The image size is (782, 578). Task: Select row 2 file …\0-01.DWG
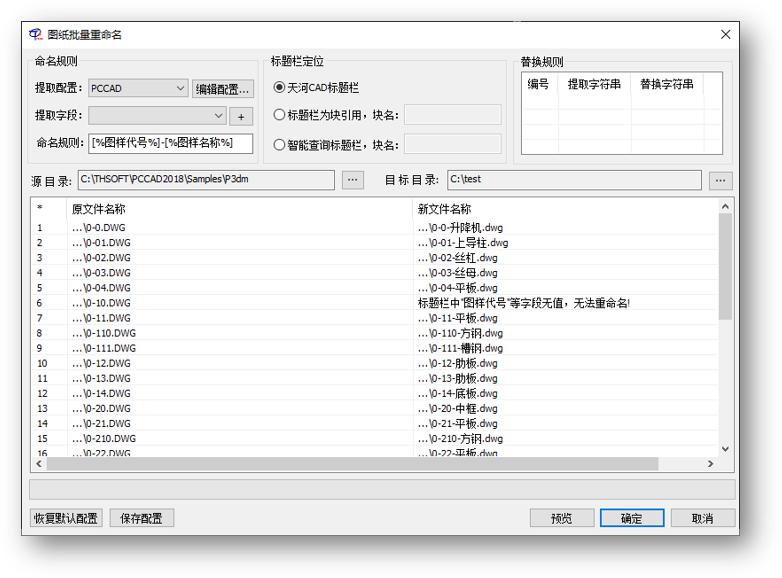(x=101, y=243)
